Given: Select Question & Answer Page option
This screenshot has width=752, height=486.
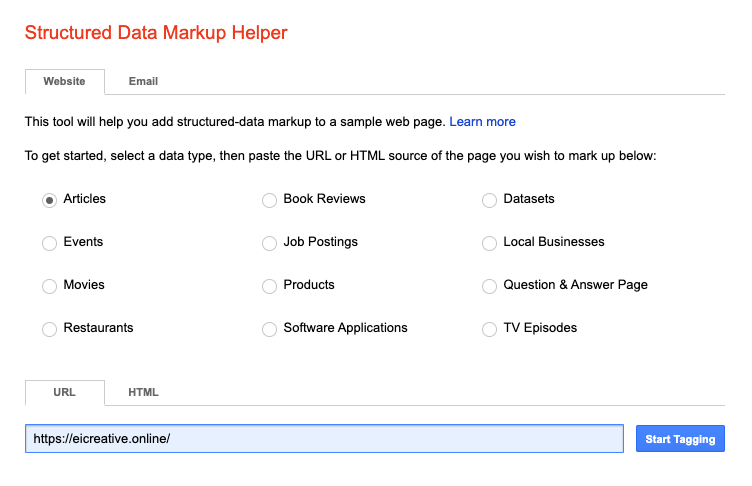Looking at the screenshot, I should pos(489,286).
